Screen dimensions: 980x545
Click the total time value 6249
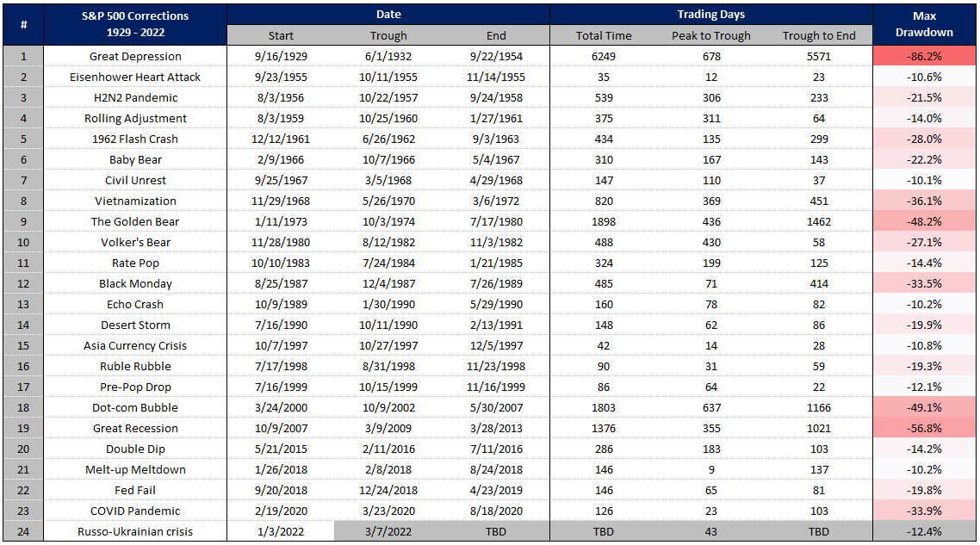coord(604,56)
